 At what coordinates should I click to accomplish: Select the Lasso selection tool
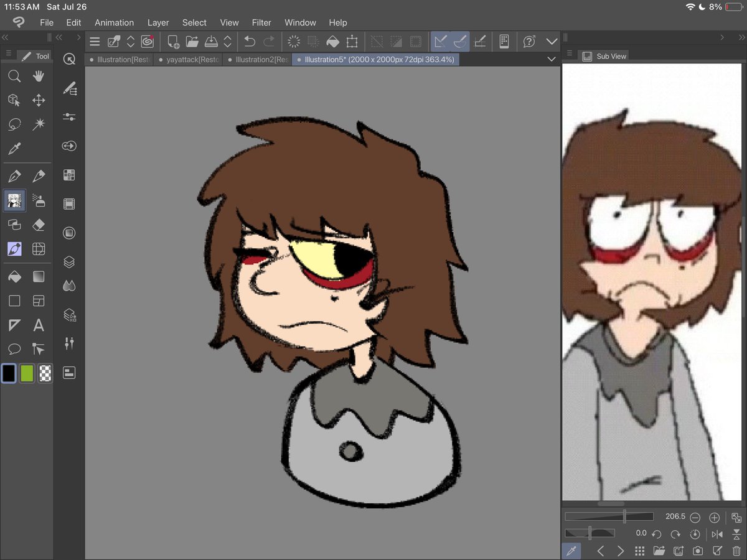tap(14, 124)
